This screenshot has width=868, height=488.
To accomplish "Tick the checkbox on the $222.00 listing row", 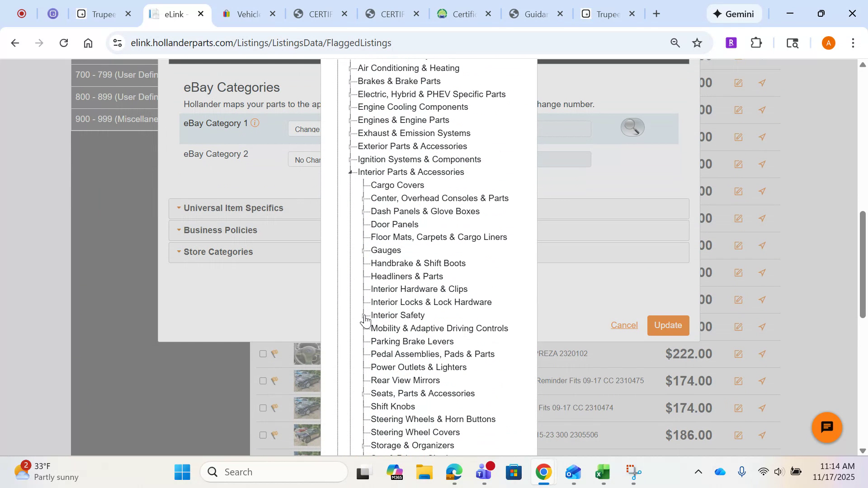I will point(264,354).
